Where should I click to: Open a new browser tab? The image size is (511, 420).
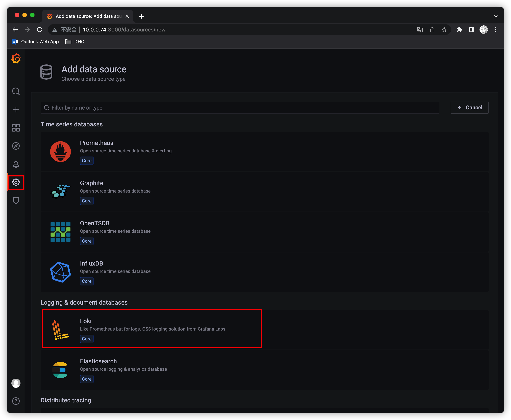tap(142, 16)
